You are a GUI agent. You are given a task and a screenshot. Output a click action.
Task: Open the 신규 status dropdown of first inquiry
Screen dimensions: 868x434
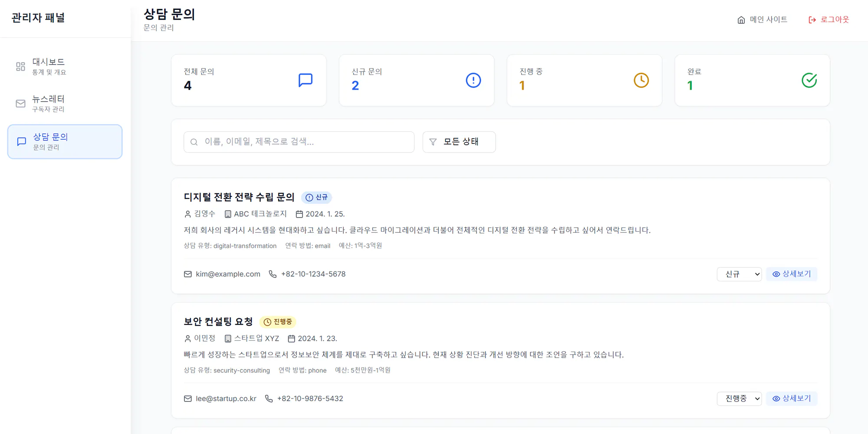point(739,274)
